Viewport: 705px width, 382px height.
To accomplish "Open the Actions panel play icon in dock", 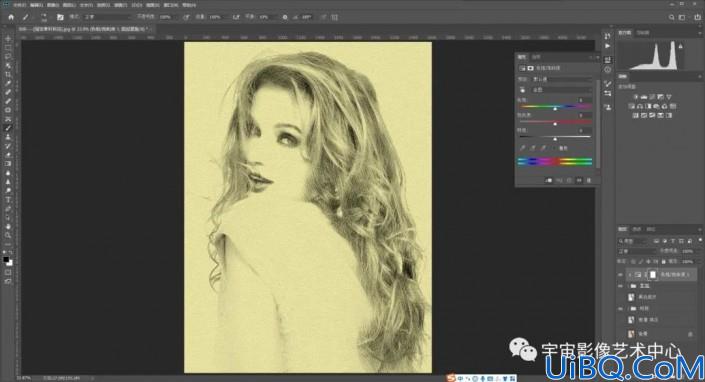I will coord(607,46).
